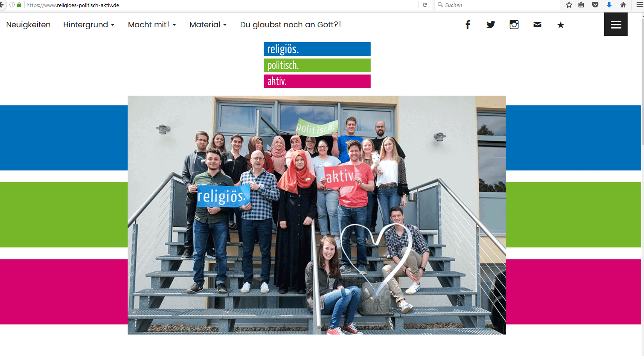This screenshot has height=356, width=644.
Task: Bookmark this page with browser star icon
Action: [569, 5]
